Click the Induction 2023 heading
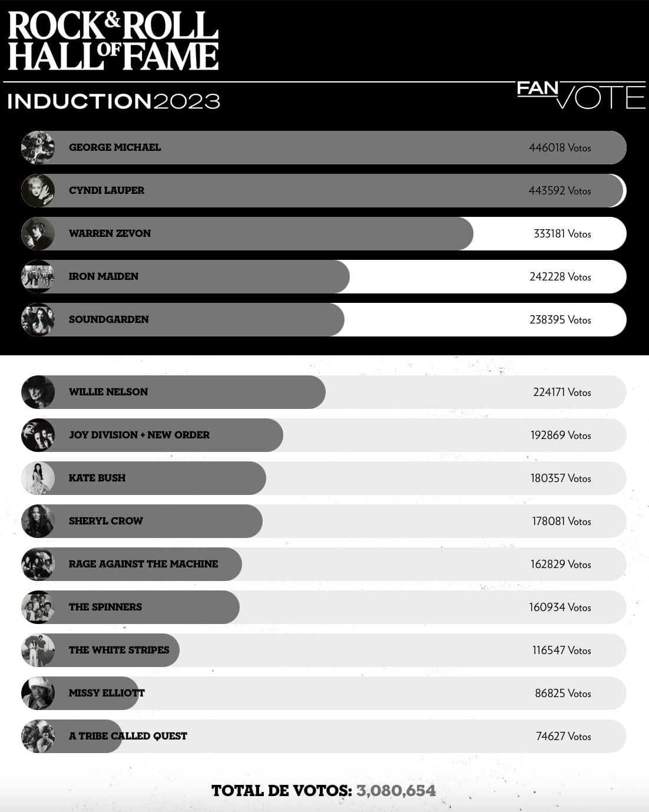649x812 pixels. pos(114,101)
